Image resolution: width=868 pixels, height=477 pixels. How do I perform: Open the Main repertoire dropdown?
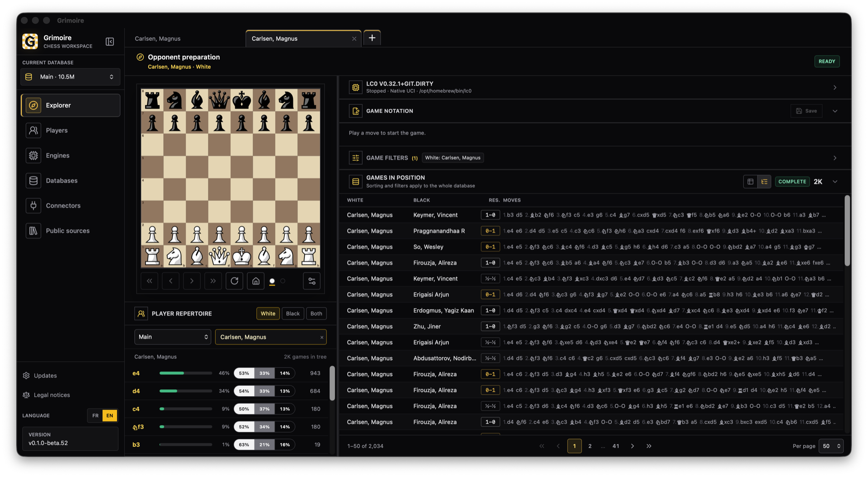173,337
